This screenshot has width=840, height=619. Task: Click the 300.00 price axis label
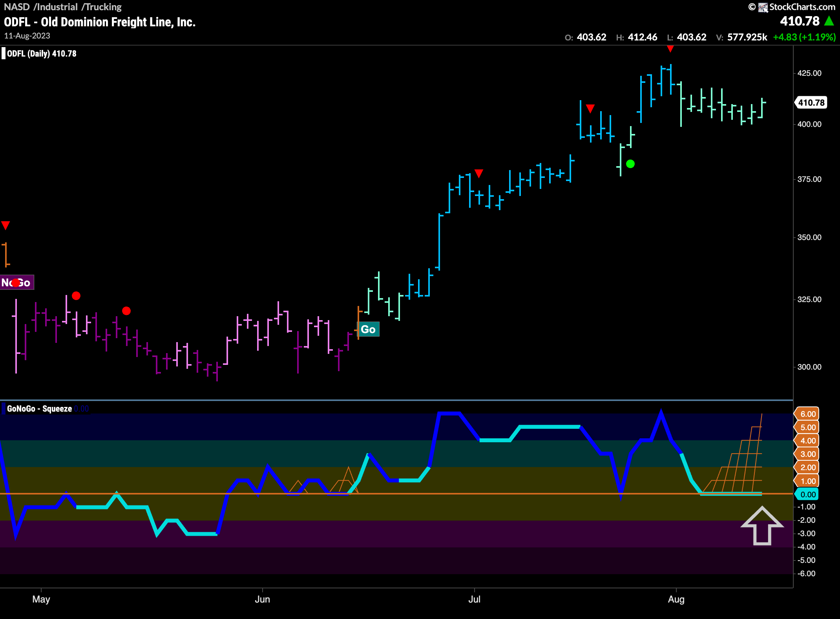point(809,367)
